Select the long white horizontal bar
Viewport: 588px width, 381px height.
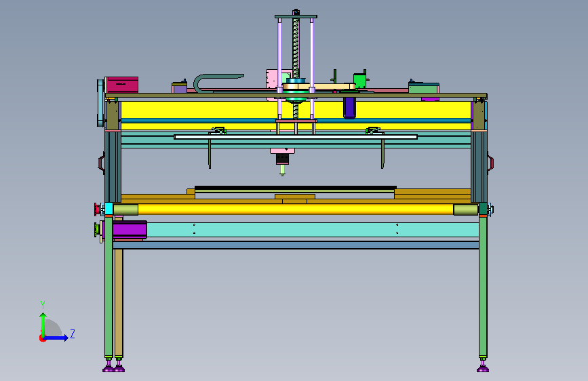(x=296, y=137)
